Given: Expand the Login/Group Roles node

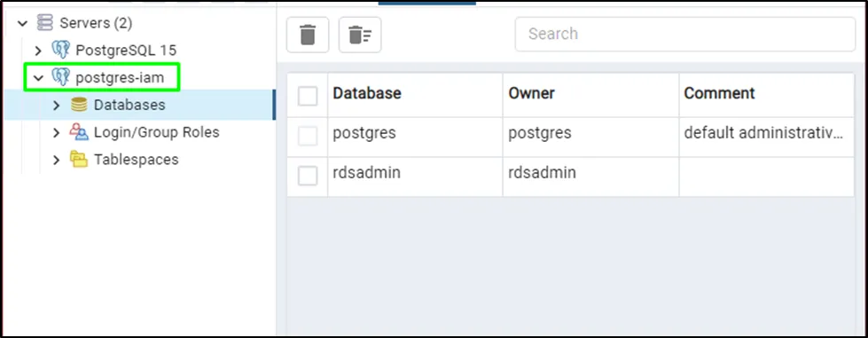Looking at the screenshot, I should pyautogui.click(x=56, y=132).
